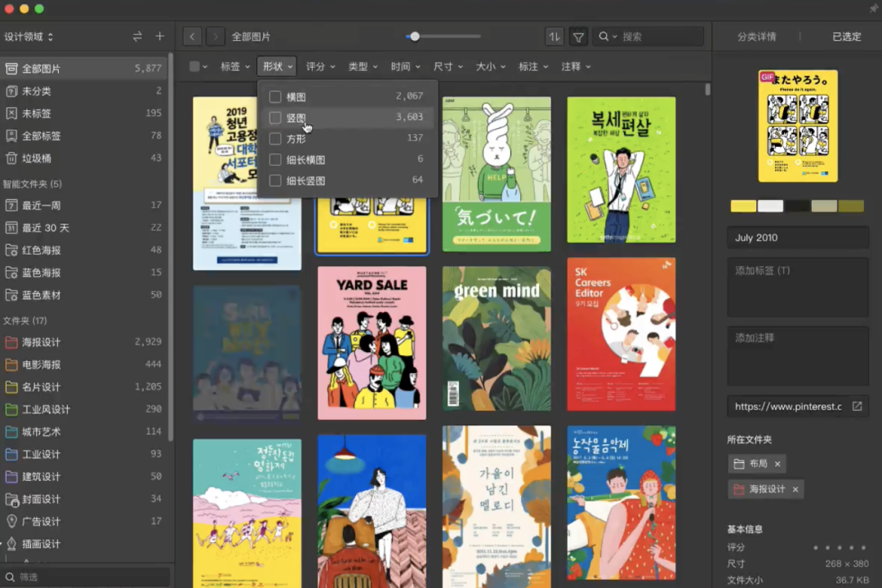The image size is (882, 588).
Task: Open the Pinterest link with the external-link icon
Action: click(x=857, y=405)
